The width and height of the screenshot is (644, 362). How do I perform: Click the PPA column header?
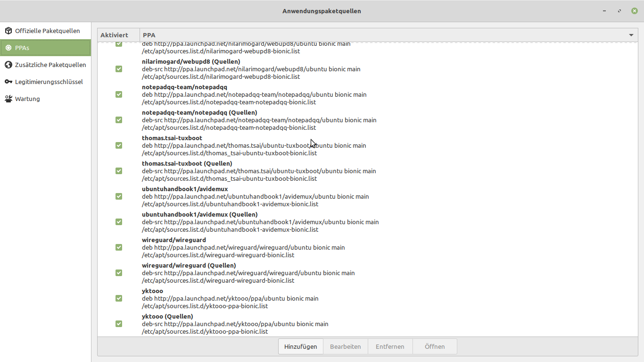coord(389,35)
